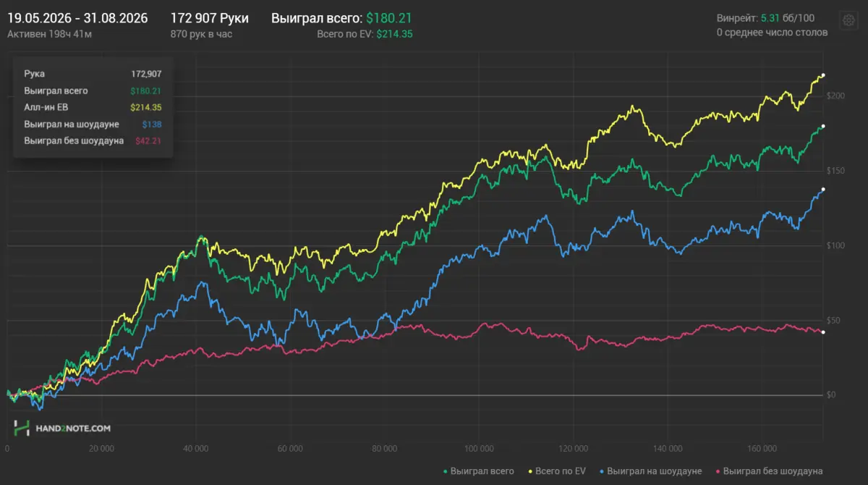
Task: Click 'Выиграл на шоудауне' tooltip row value $138
Action: [151, 124]
